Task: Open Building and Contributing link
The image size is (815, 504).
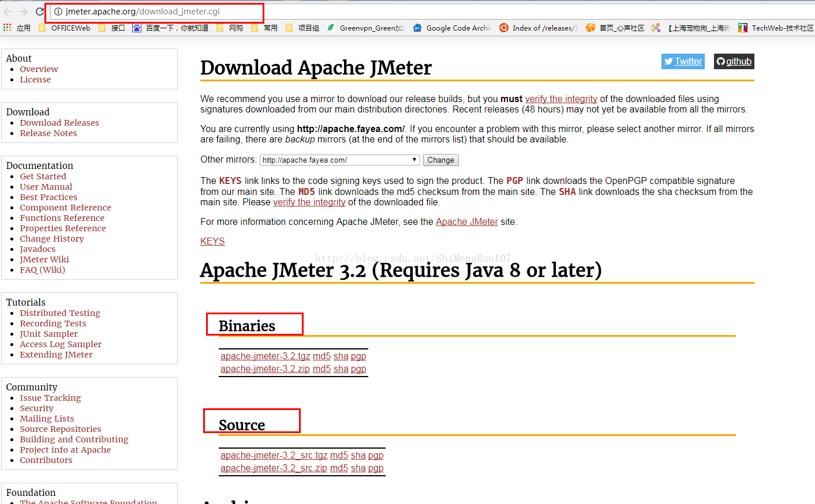Action: click(74, 439)
